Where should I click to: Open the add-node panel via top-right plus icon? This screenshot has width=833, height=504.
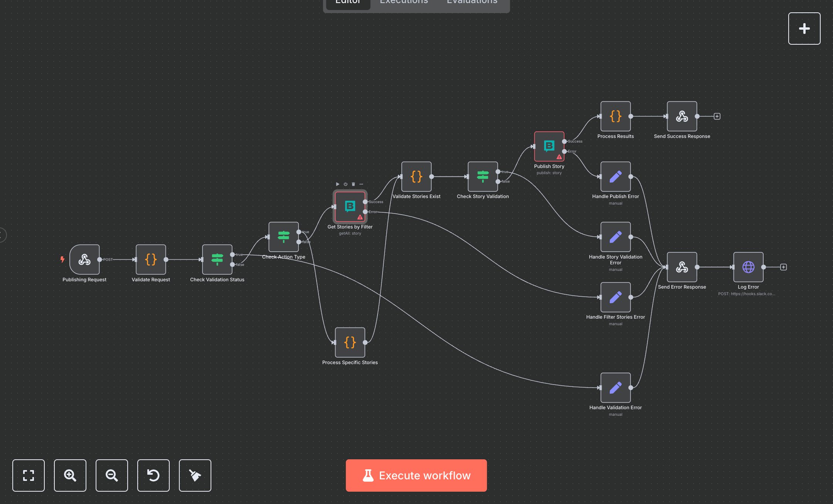coord(804,28)
